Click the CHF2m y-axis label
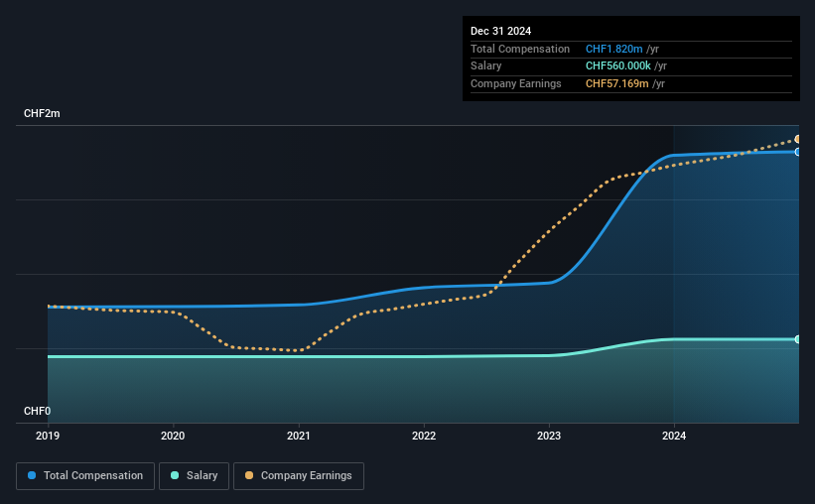The height and width of the screenshot is (504, 815). (42, 114)
